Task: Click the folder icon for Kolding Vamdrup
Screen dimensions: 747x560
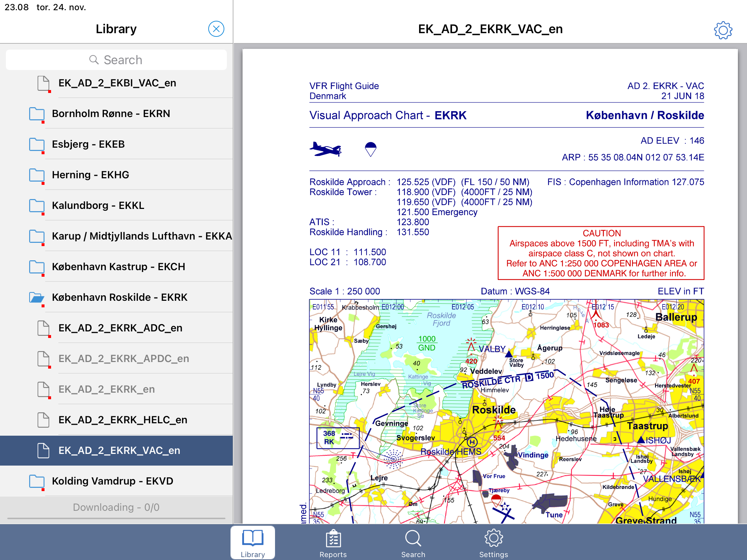Action: (37, 482)
